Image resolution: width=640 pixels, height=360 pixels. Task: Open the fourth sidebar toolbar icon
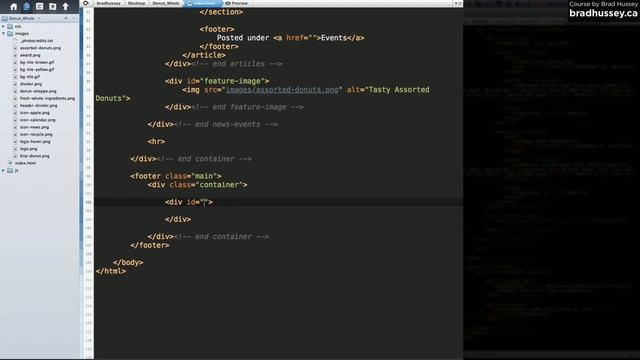53,7
